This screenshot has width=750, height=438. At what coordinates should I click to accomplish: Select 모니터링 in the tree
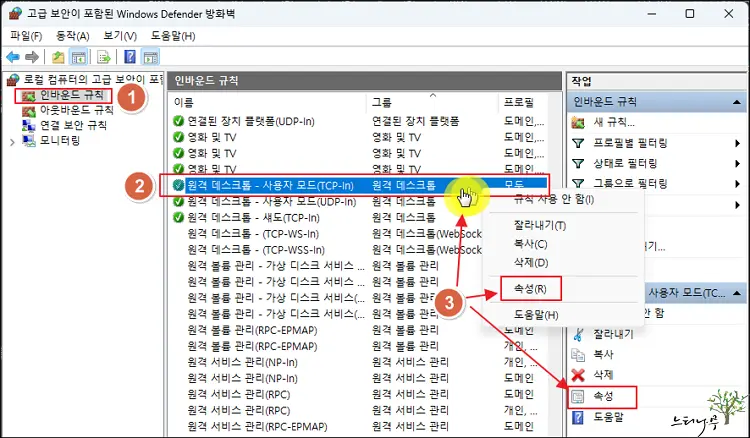point(60,141)
